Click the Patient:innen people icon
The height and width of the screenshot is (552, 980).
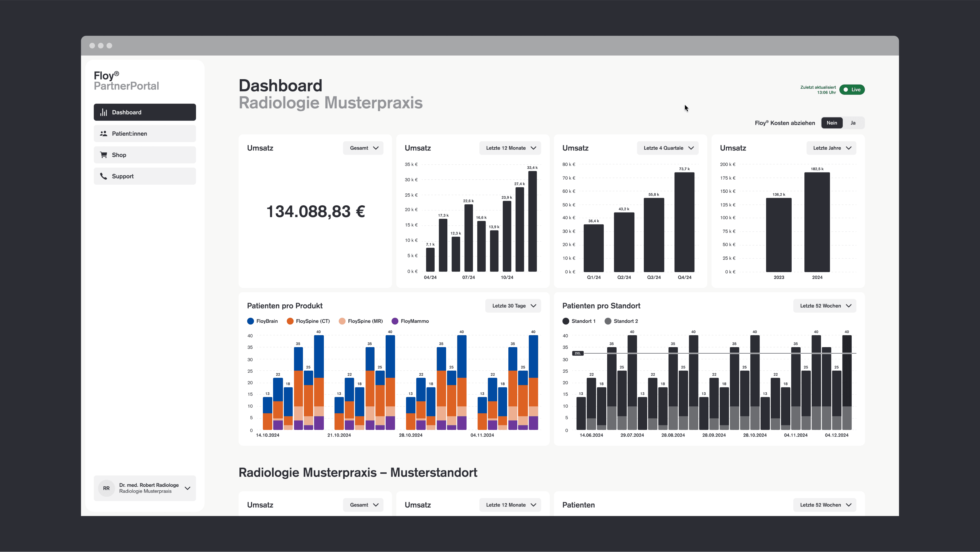[x=103, y=134]
